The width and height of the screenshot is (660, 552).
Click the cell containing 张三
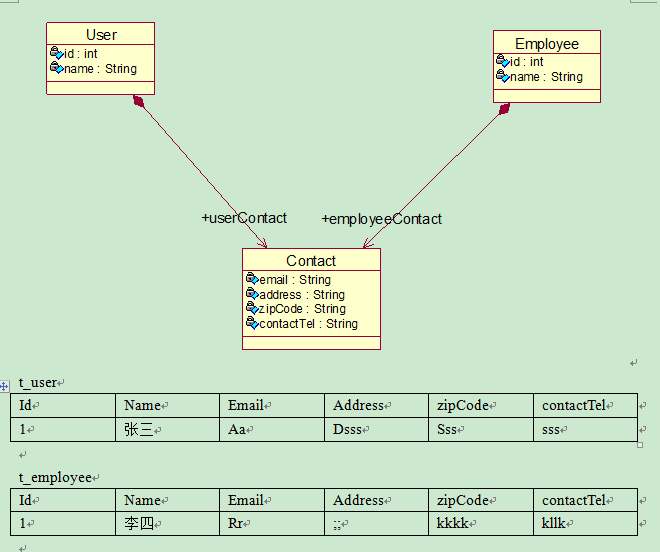168,429
